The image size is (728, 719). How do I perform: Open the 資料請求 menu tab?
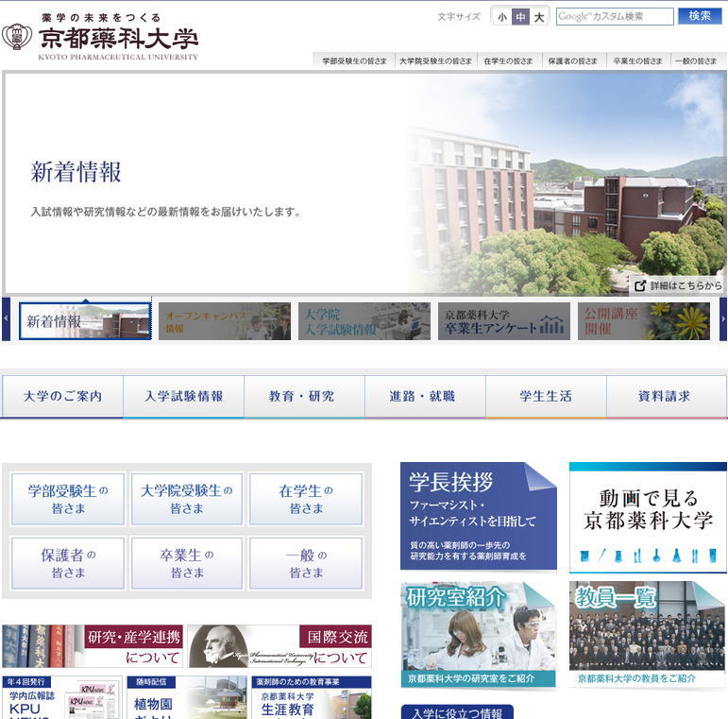click(666, 397)
